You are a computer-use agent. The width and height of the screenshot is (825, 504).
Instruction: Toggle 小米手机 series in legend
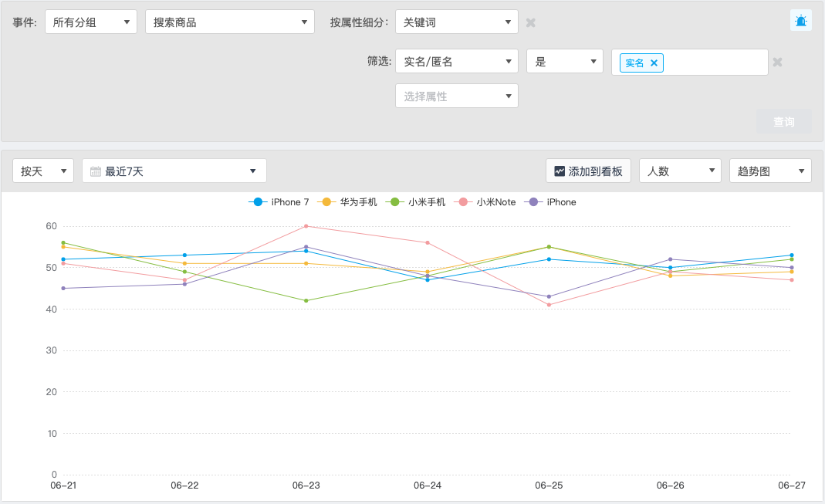(x=416, y=202)
